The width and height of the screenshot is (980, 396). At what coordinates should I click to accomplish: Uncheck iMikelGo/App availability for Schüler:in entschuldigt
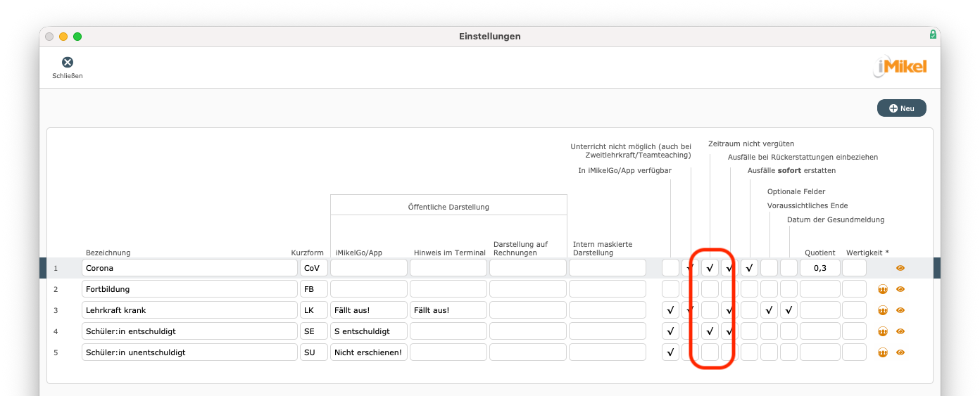(670, 331)
